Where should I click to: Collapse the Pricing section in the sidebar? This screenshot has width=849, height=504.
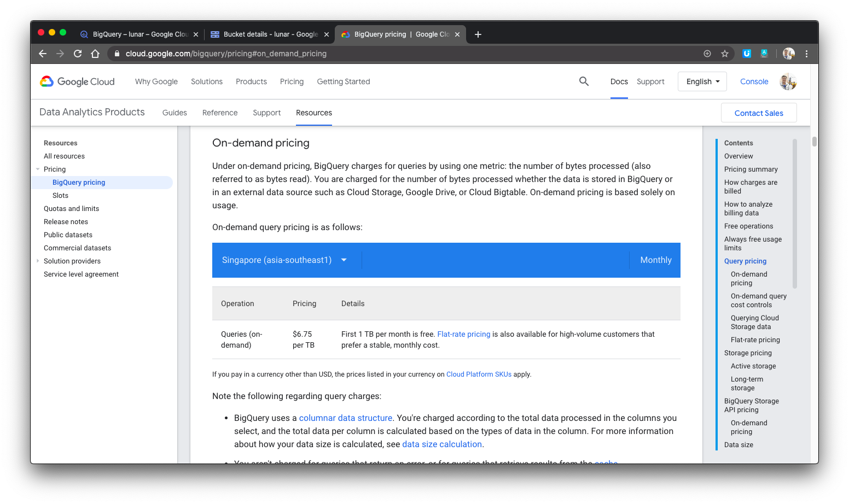[x=38, y=169]
